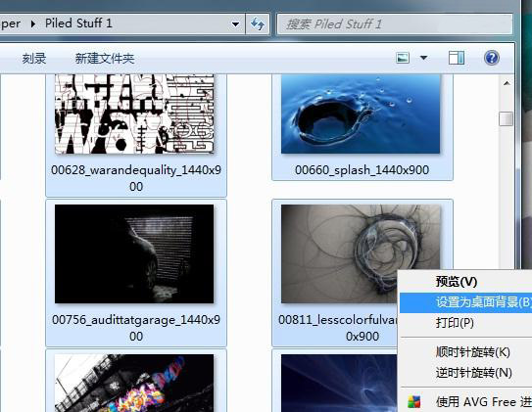Click the refresh button beside address bar
Screen dimensions: 532x412
click(258, 24)
